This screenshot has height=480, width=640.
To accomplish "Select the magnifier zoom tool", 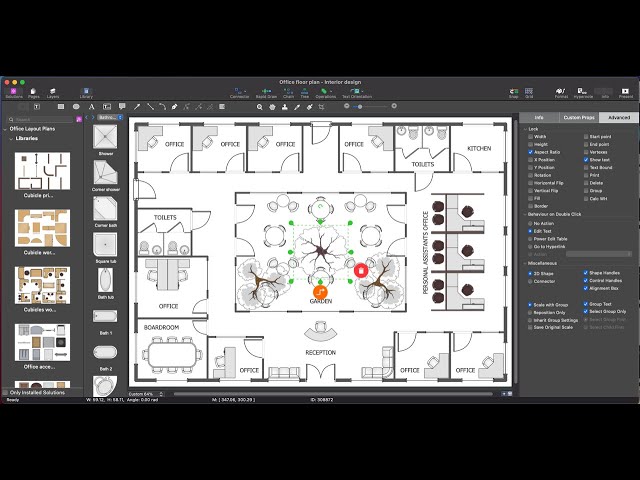I will [x=260, y=107].
